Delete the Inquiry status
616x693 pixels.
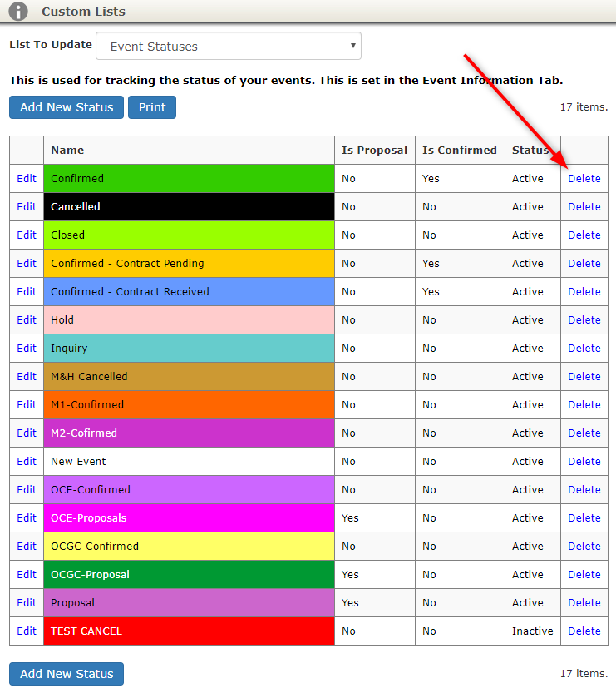click(x=584, y=349)
